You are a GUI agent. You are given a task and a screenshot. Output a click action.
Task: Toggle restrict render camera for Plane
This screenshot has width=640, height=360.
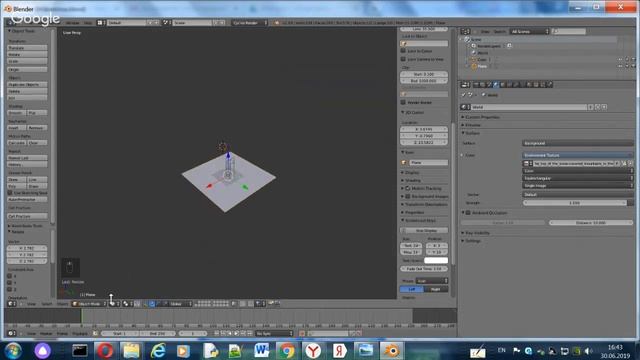coord(633,66)
